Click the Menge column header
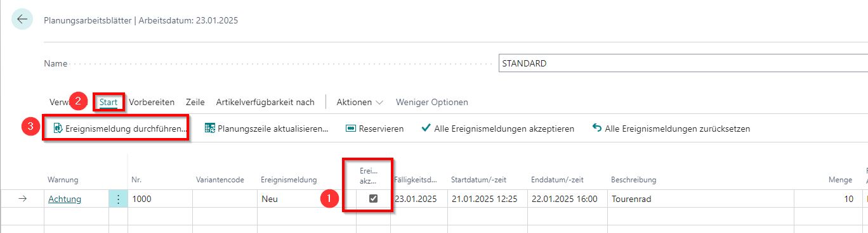The image size is (868, 233). tap(841, 180)
